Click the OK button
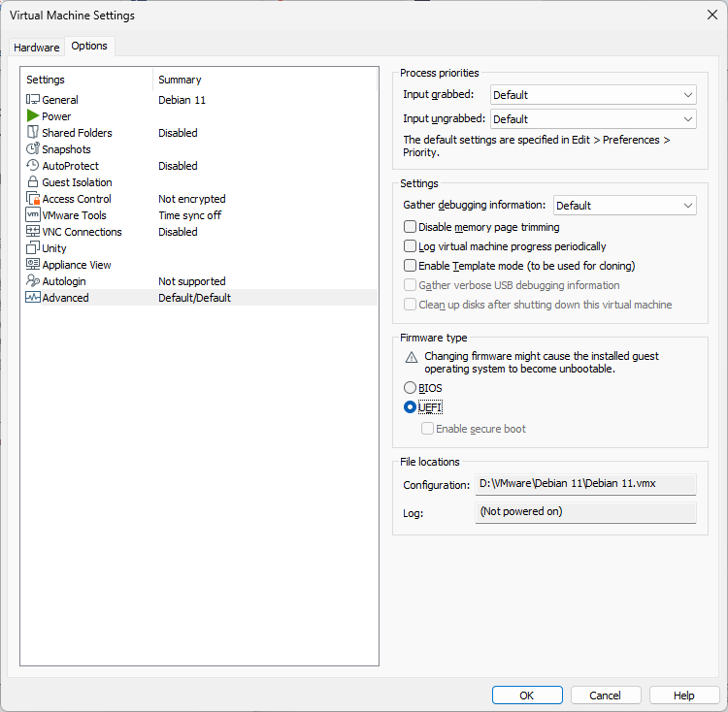The width and height of the screenshot is (728, 712). point(527,696)
